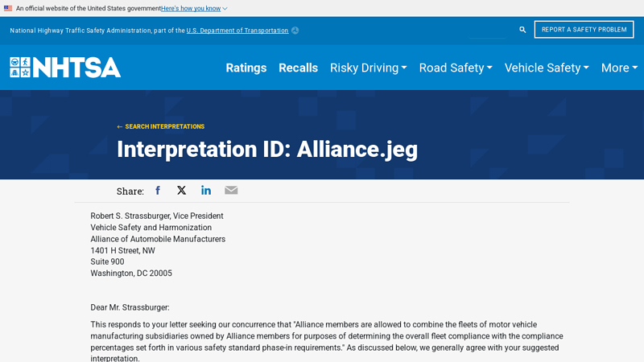The height and width of the screenshot is (362, 644).
Task: Open the Recalls menu item
Action: (298, 68)
